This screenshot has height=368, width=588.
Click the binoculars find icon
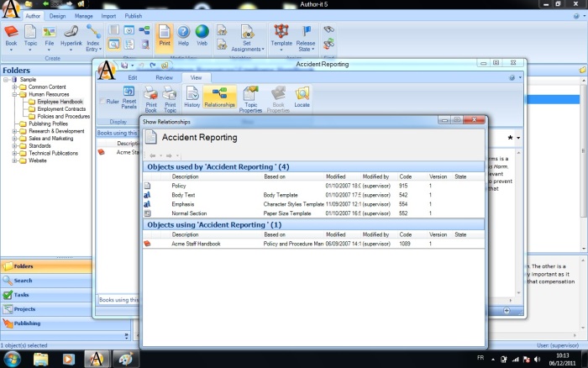[329, 29]
